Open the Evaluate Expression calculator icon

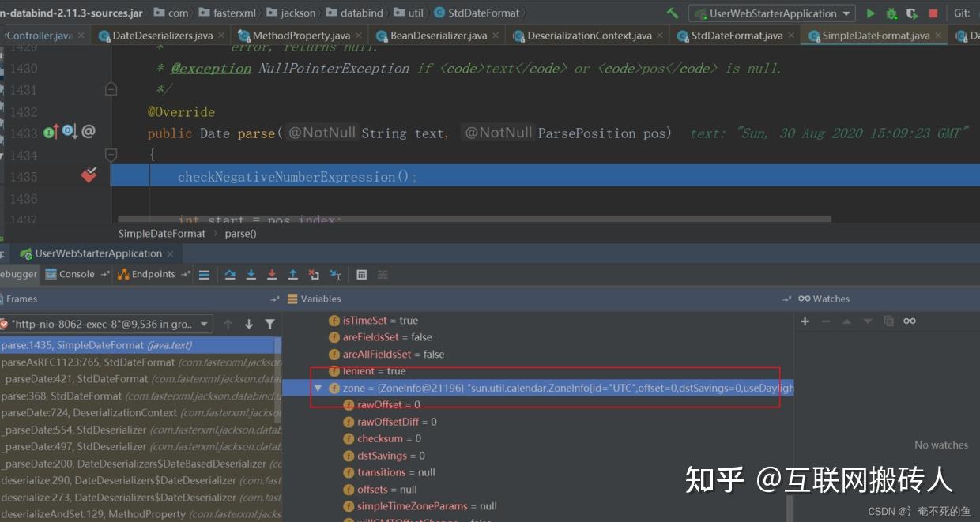[x=362, y=274]
